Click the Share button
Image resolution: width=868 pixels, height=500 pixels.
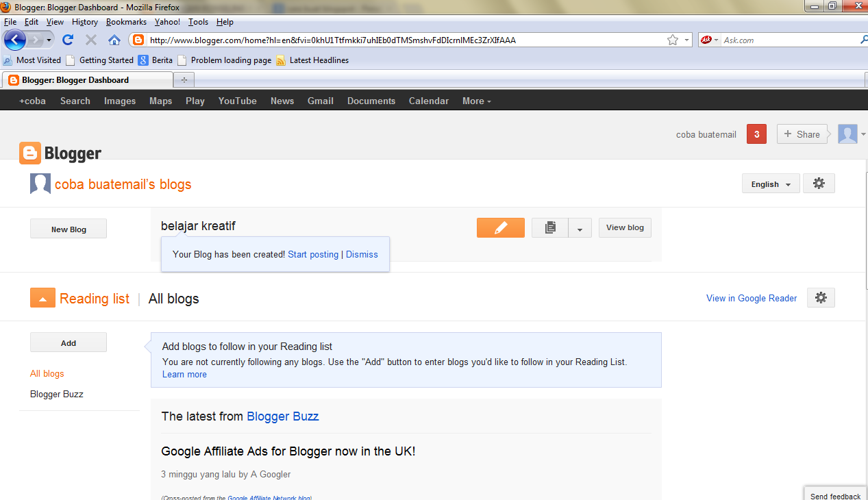tap(802, 134)
